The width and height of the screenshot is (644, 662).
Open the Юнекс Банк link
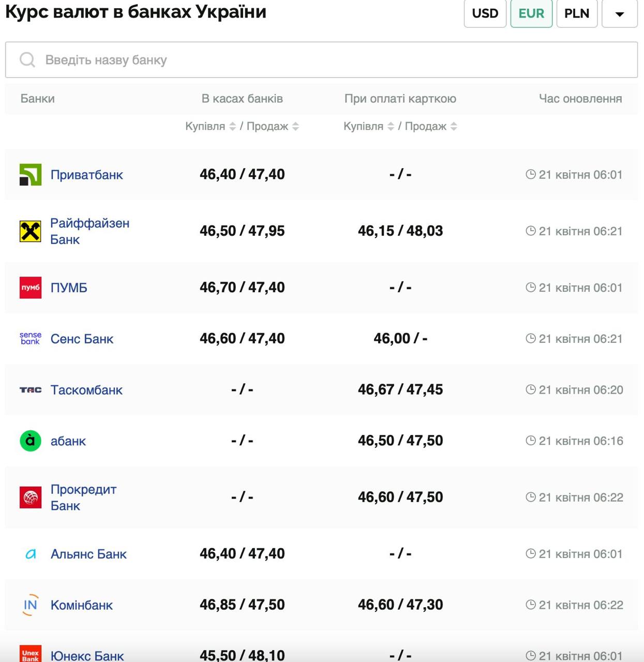click(87, 656)
